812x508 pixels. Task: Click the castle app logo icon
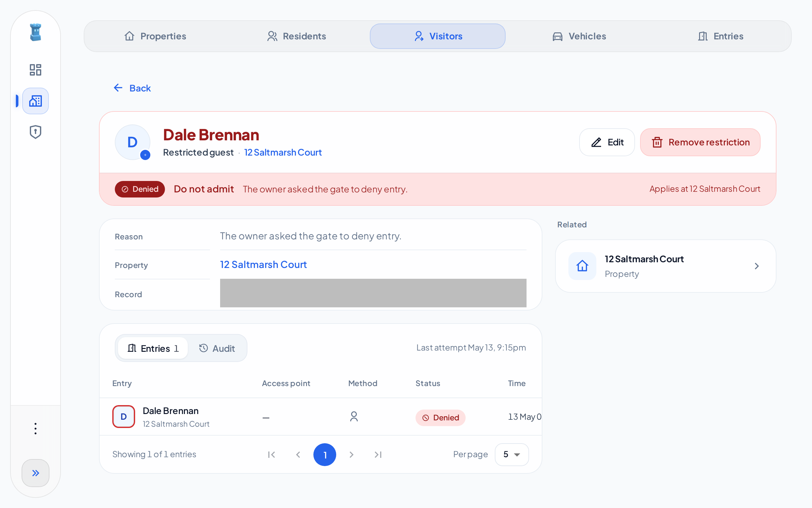point(36,32)
